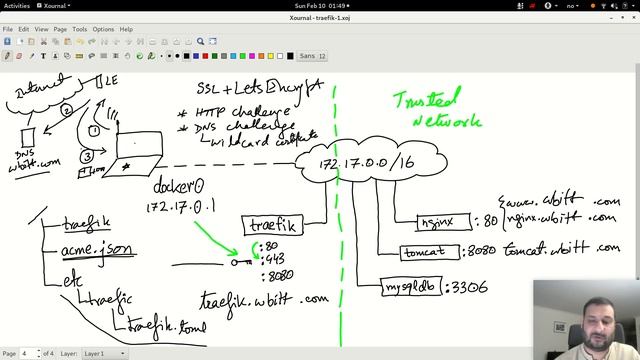The image size is (640, 360).
Task: Pick the yellow color swatch
Action: (x=271, y=56)
